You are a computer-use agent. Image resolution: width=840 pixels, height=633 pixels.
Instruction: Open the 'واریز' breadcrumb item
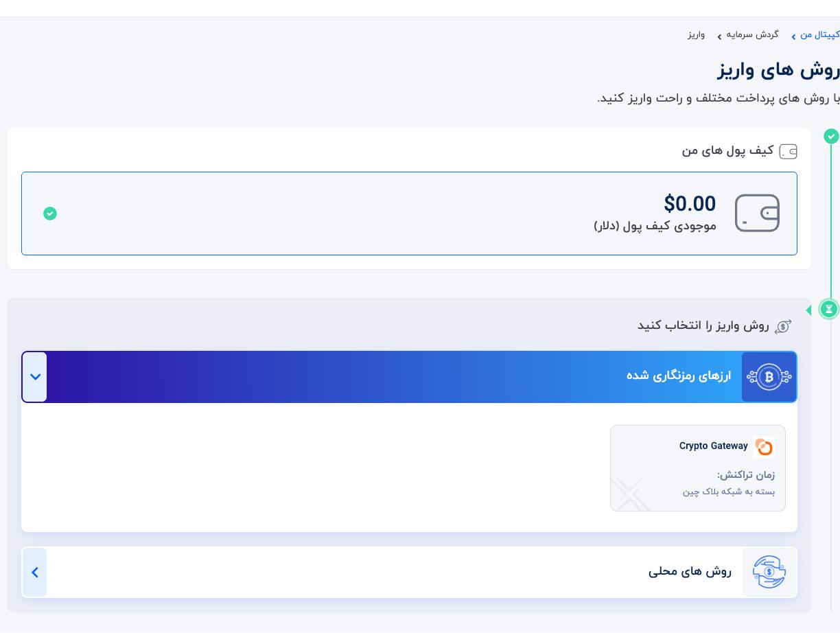click(696, 35)
